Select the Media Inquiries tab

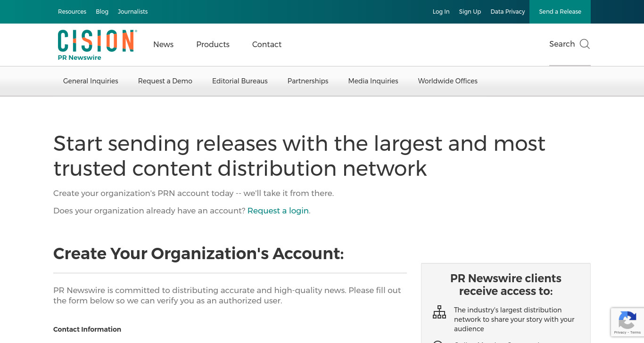(x=373, y=81)
